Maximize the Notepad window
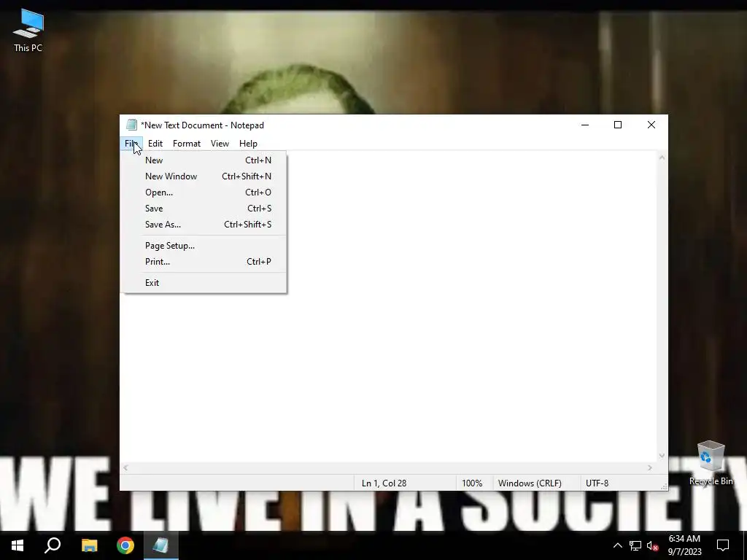 click(x=618, y=125)
